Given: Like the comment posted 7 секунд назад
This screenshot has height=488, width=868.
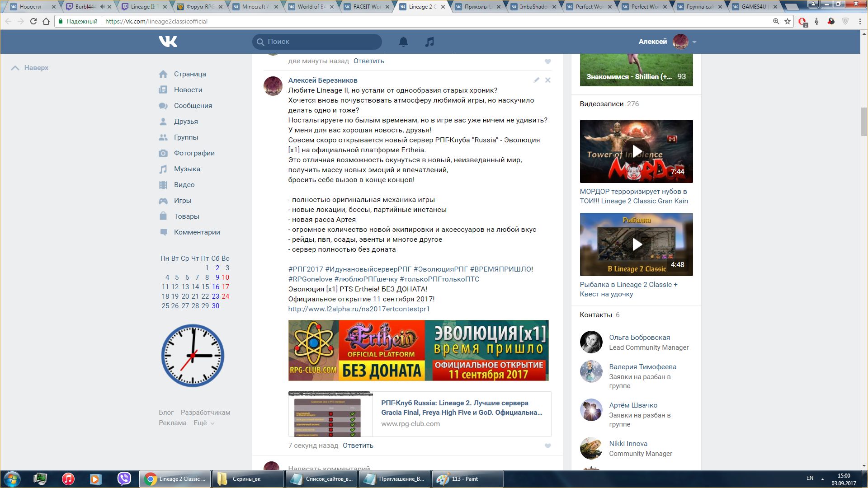Looking at the screenshot, I should click(x=547, y=446).
